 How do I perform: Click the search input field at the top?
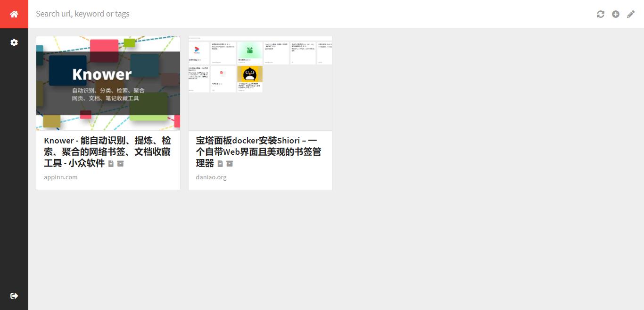[189, 14]
